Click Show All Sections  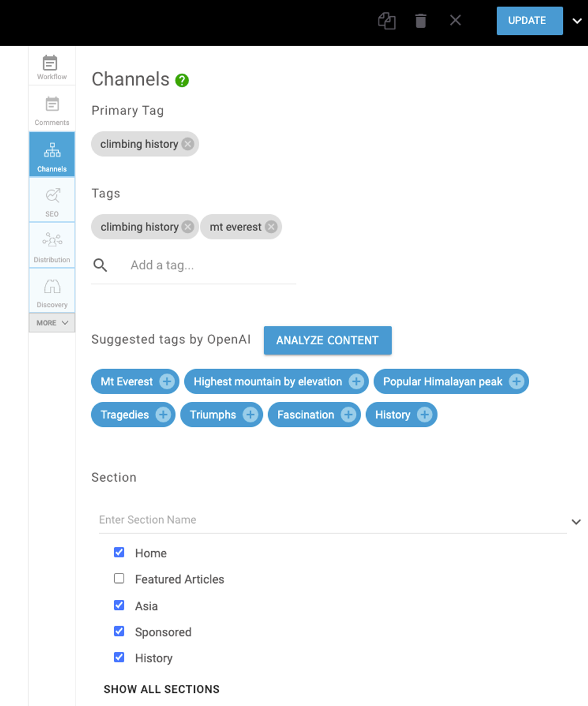pos(161,689)
